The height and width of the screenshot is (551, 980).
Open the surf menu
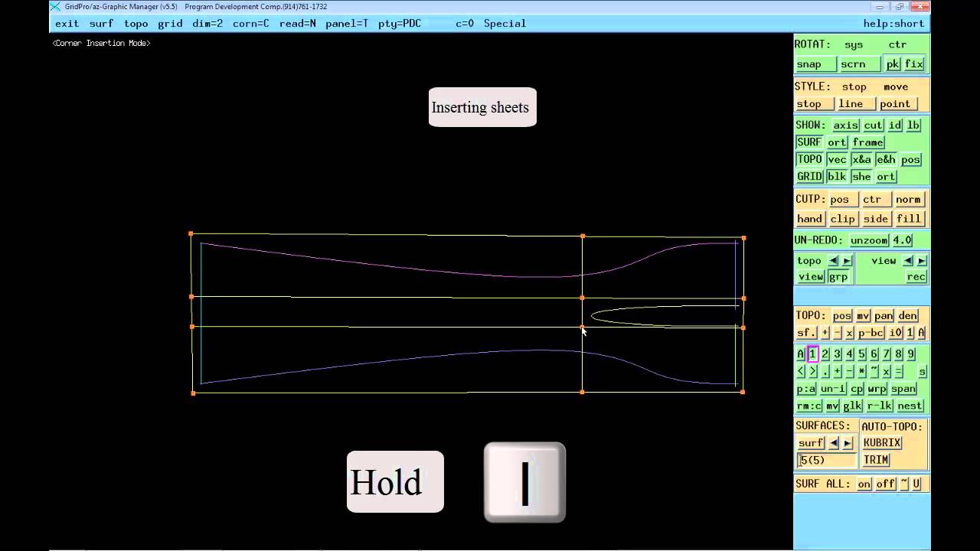[101, 24]
